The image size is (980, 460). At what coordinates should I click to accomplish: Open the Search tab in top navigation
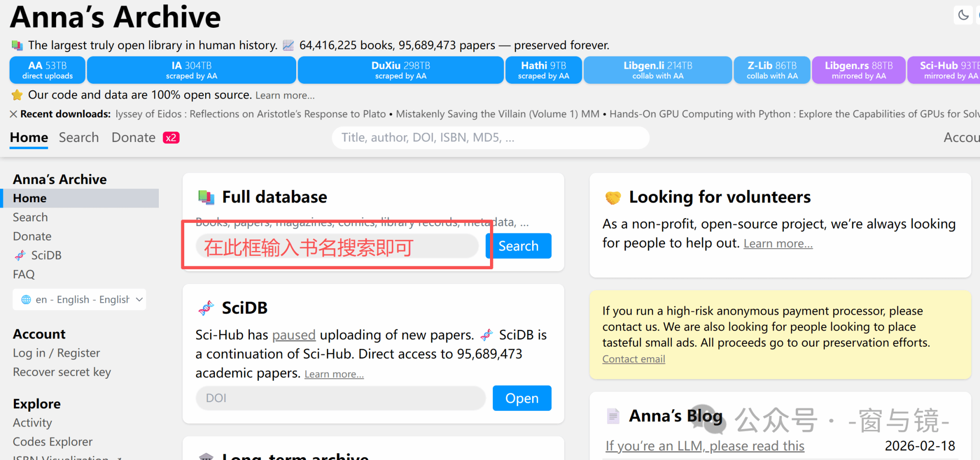coord(79,138)
